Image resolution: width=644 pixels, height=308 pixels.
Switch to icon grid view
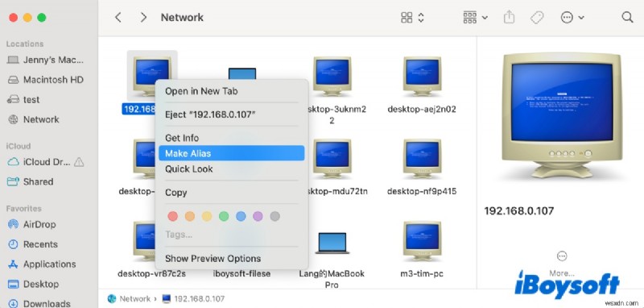click(x=407, y=17)
